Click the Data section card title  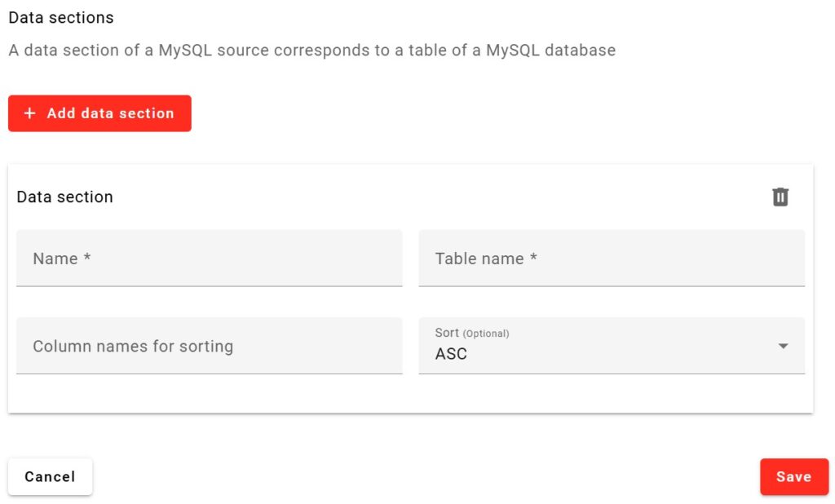click(x=64, y=197)
